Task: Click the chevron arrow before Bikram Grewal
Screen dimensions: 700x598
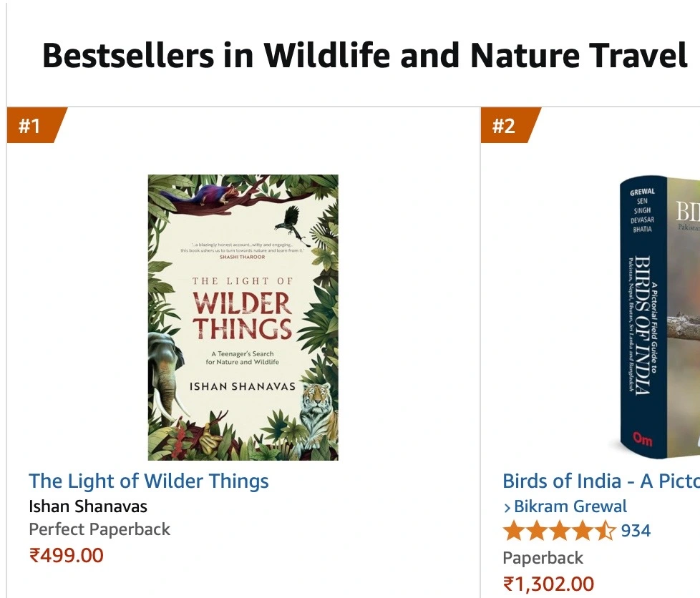Action: 507,507
